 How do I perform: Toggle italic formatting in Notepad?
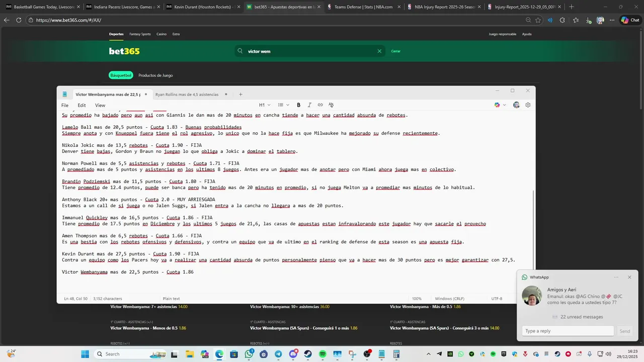coord(309,105)
